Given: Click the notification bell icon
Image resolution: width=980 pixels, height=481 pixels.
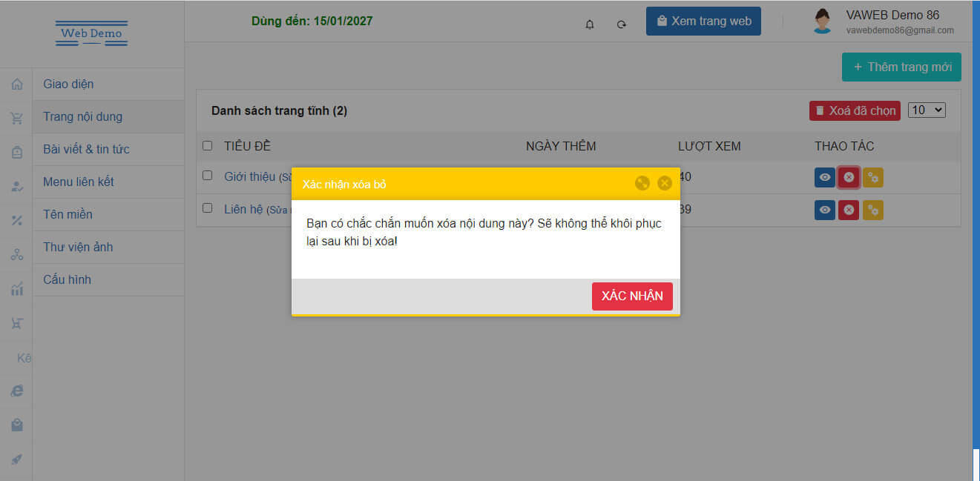Looking at the screenshot, I should pyautogui.click(x=590, y=24).
